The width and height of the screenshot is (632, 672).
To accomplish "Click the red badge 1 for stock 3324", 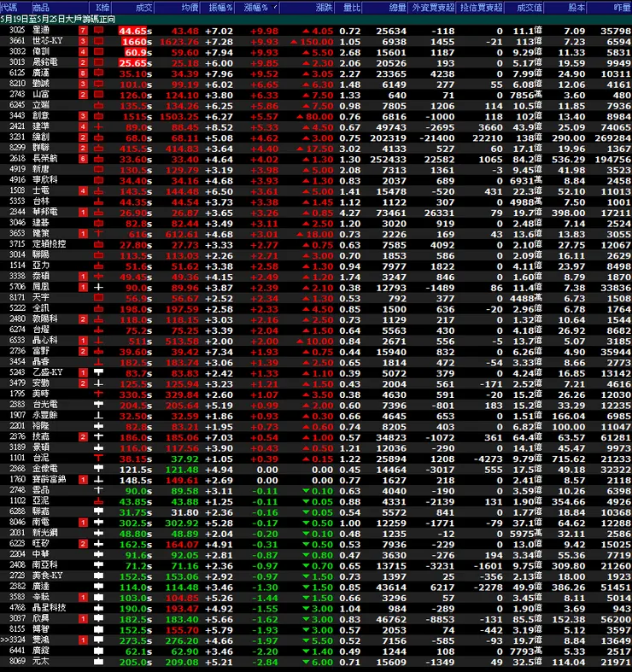I will click(83, 640).
